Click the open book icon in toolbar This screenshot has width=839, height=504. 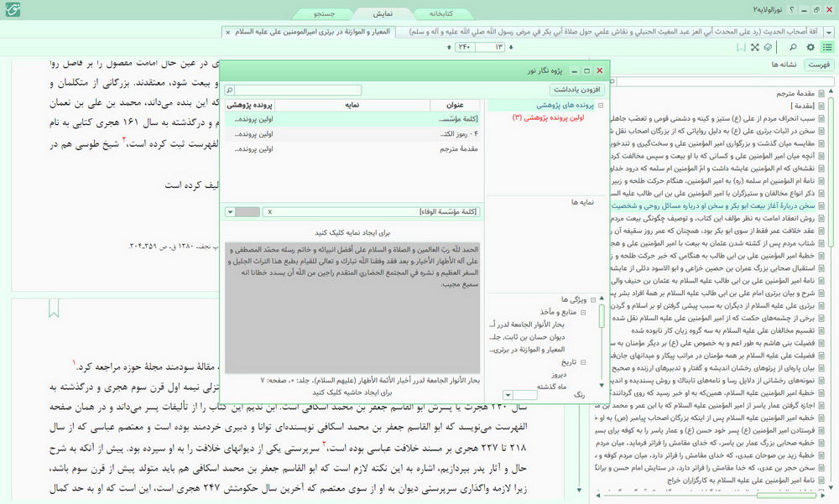(768, 48)
